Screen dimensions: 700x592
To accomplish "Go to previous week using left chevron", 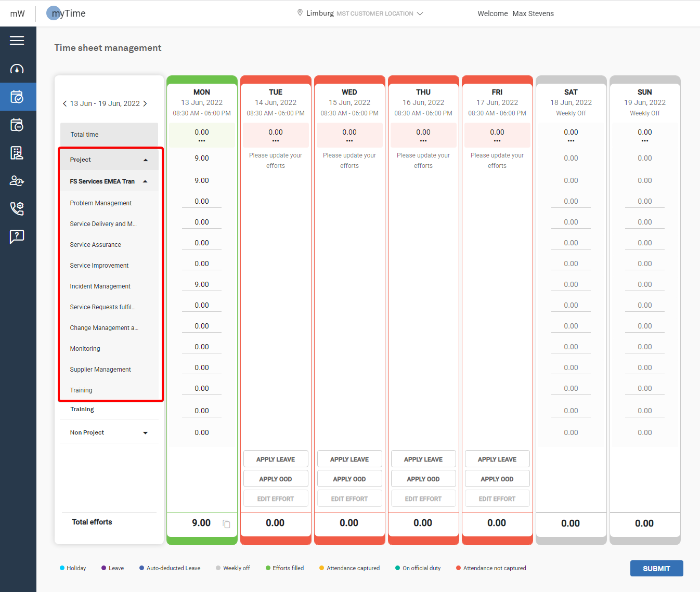I will point(64,103).
